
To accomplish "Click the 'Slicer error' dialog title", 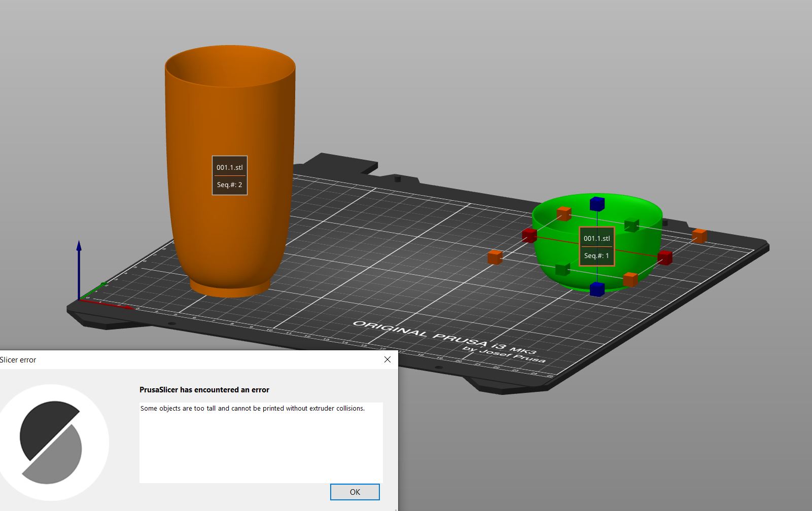I will (x=18, y=360).
